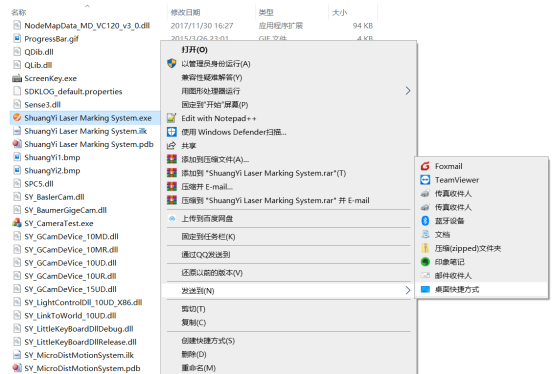Screen dimensions: 553x374
Task: Select SDKLOG_default.properties file
Action: (x=73, y=91)
